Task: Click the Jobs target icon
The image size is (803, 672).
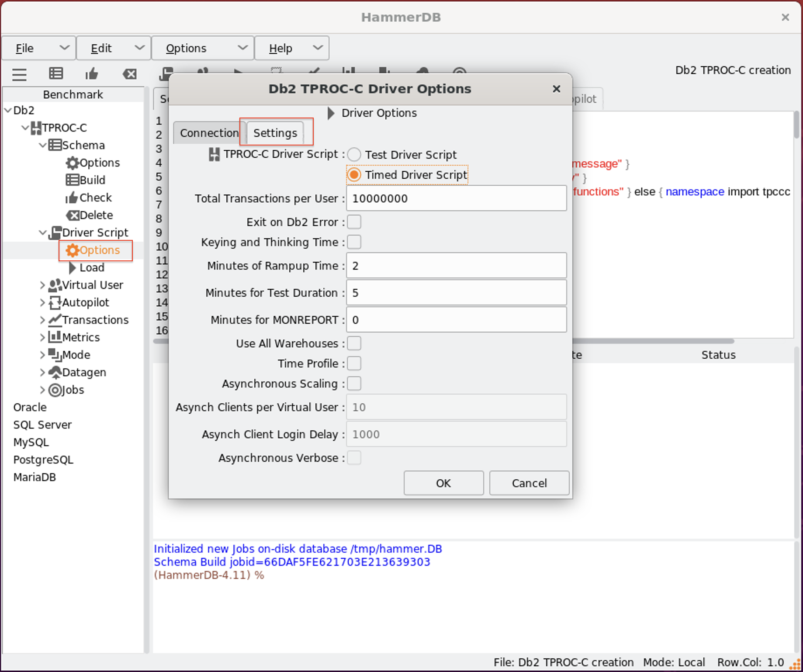Action: tap(55, 390)
